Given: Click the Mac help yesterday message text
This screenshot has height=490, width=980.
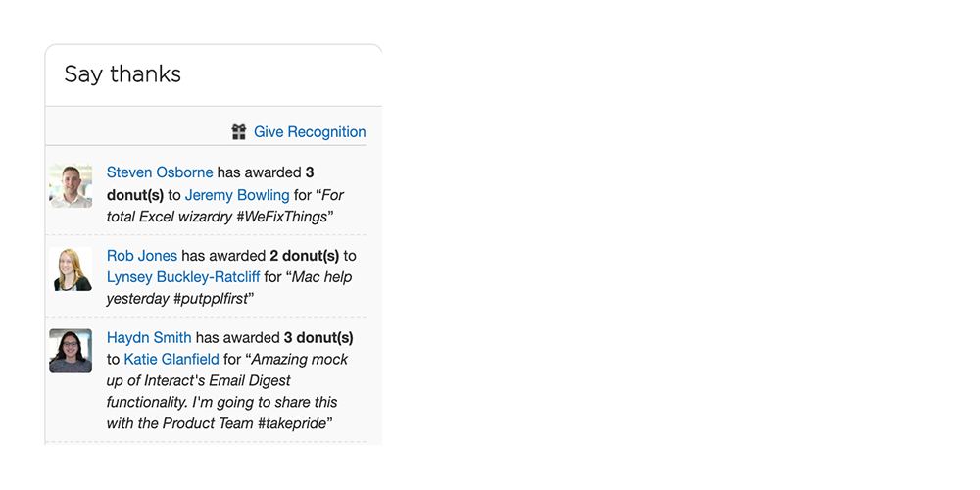Looking at the screenshot, I should point(229,287).
